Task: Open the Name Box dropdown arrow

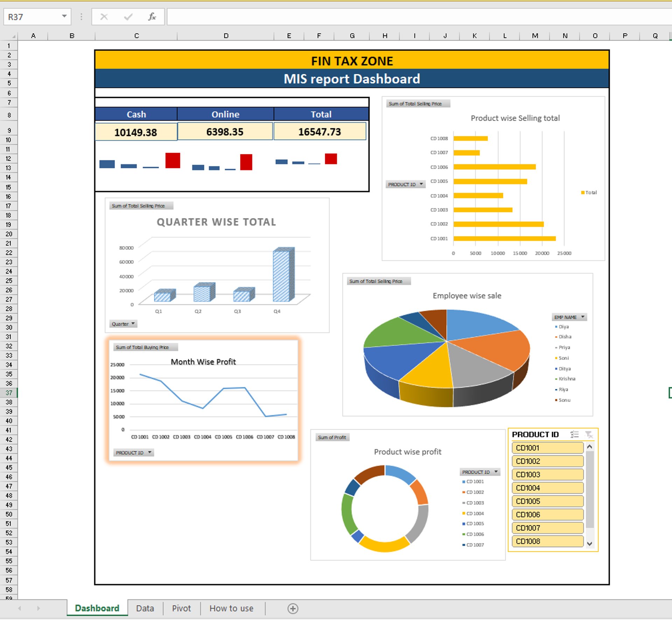Action: pyautogui.click(x=64, y=16)
